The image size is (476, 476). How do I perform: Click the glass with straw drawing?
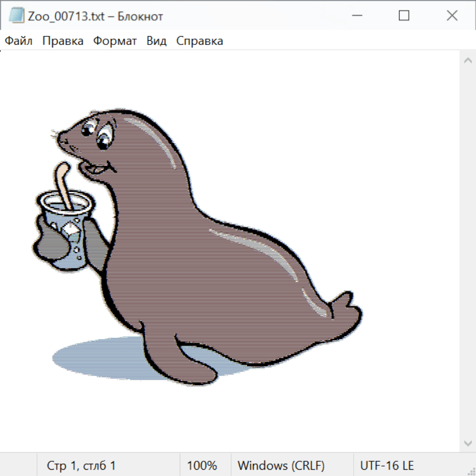coord(67,227)
